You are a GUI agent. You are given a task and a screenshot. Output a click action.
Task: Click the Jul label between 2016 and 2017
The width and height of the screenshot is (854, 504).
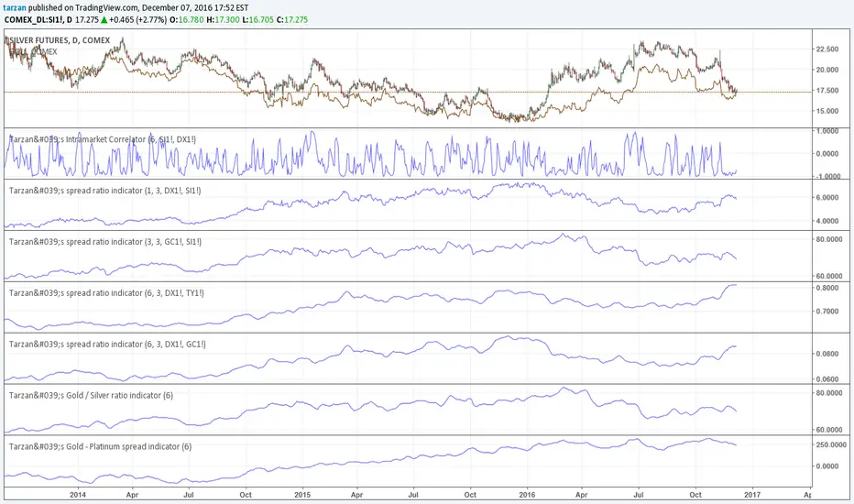(x=639, y=495)
